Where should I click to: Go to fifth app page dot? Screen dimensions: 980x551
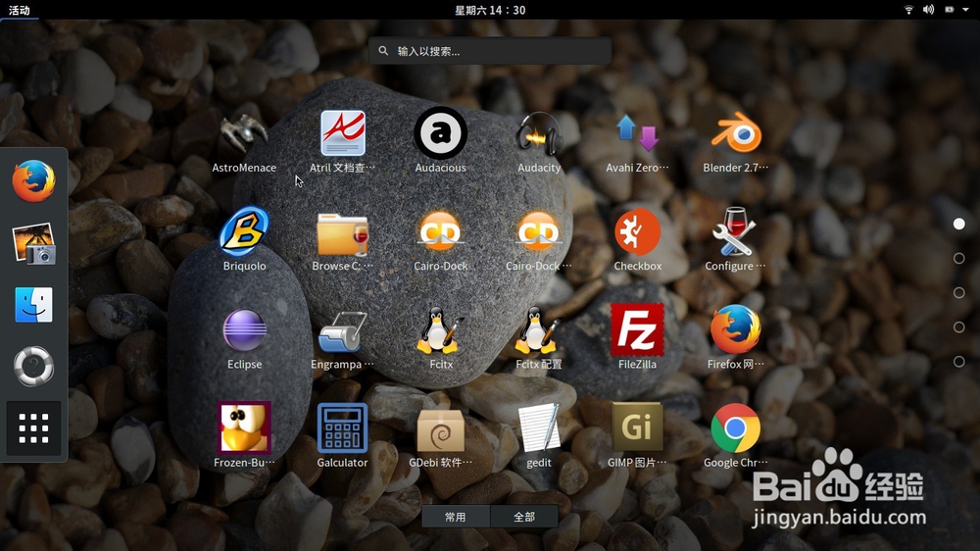(x=958, y=362)
